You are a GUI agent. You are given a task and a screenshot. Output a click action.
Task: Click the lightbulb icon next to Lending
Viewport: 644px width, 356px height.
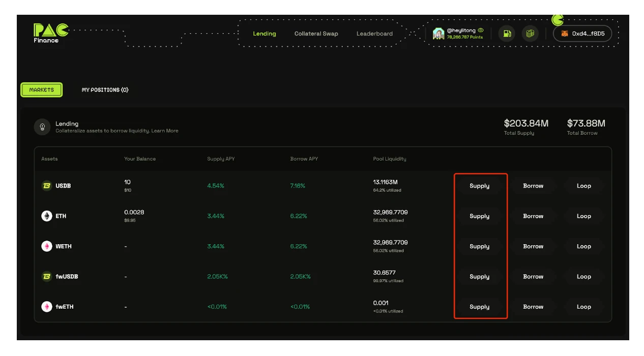[42, 127]
